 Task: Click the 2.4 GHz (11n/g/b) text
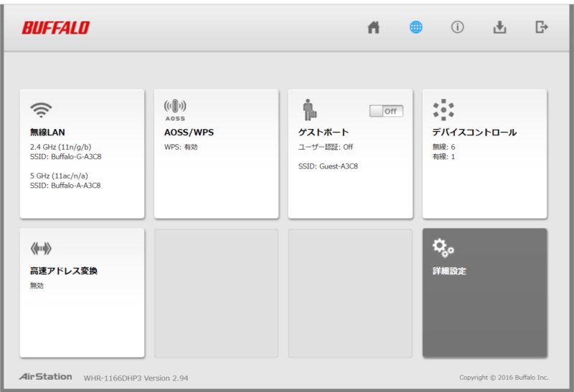[x=60, y=147]
